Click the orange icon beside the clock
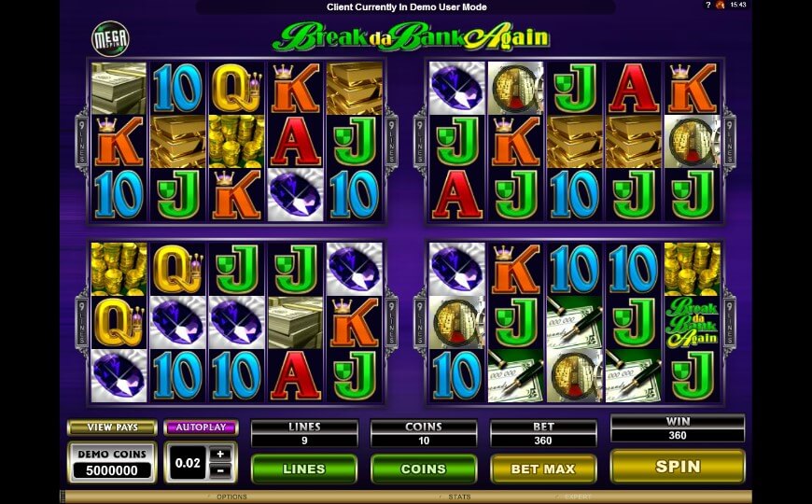 720,5
